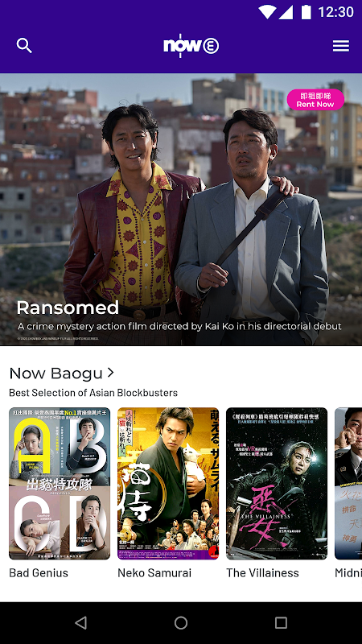The height and width of the screenshot is (644, 362).
Task: Open the partially visible Midnight poster
Action: (348, 484)
